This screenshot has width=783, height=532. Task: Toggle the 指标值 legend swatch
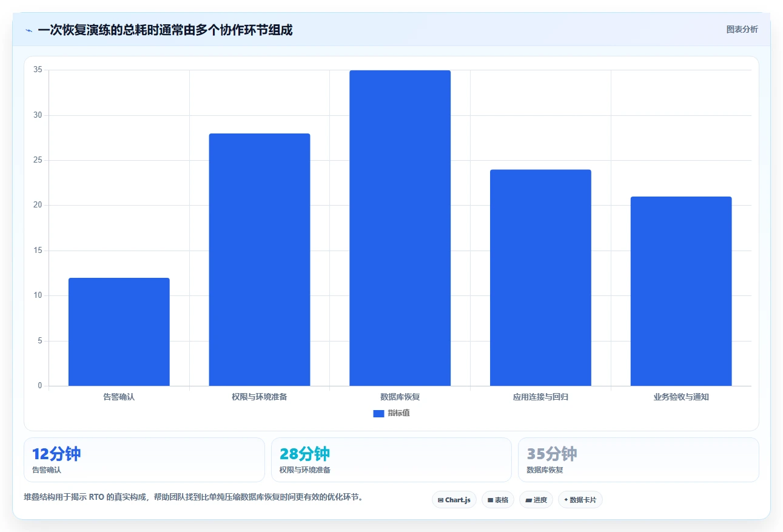(378, 414)
